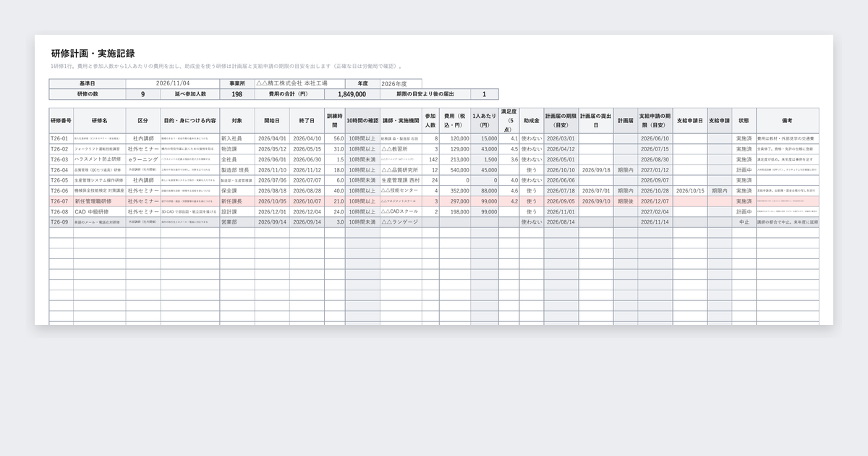Select the 状態 column header

point(744,120)
